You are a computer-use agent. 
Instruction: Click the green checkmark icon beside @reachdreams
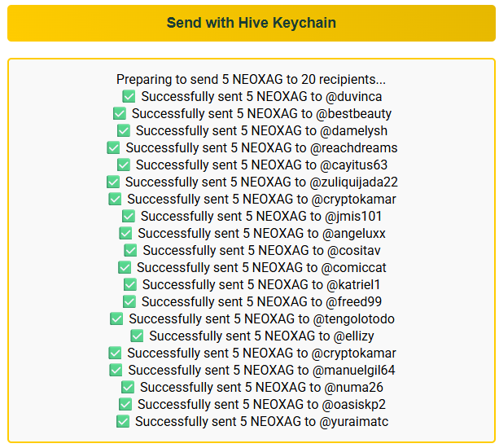click(x=113, y=147)
